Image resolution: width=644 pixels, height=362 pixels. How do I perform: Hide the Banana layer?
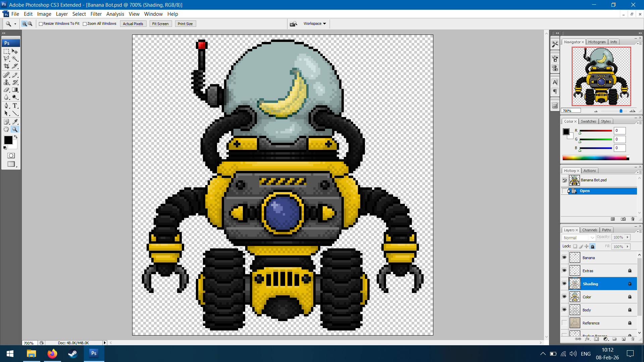pos(564,257)
